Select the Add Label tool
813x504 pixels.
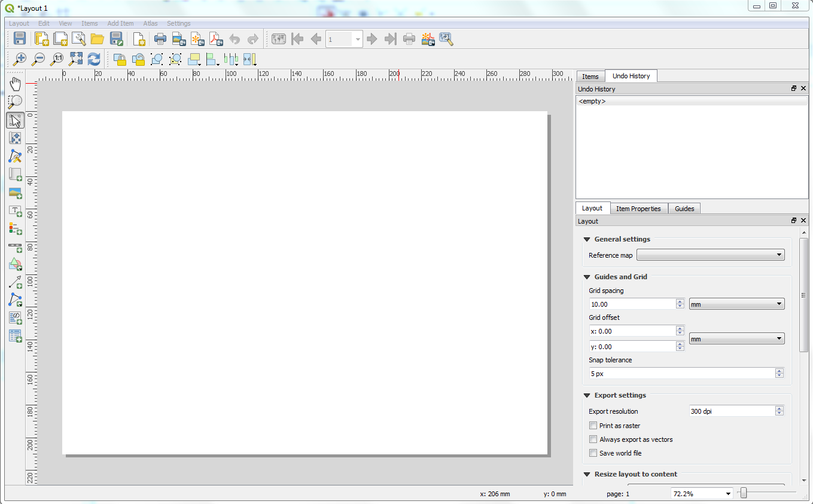coord(15,210)
